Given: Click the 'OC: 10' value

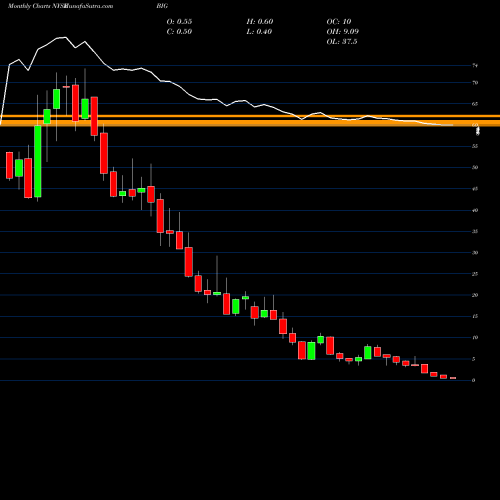Looking at the screenshot, I should 339,22.
